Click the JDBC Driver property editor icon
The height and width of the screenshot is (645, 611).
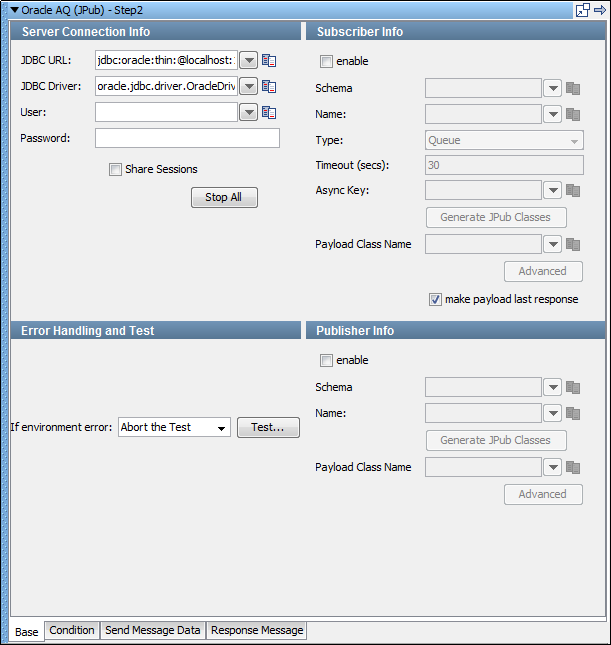point(269,86)
